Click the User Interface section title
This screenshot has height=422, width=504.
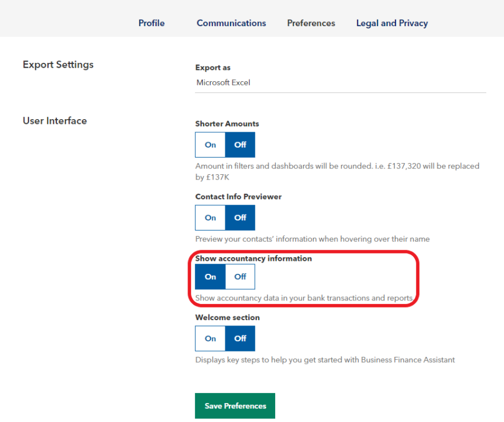(x=55, y=121)
